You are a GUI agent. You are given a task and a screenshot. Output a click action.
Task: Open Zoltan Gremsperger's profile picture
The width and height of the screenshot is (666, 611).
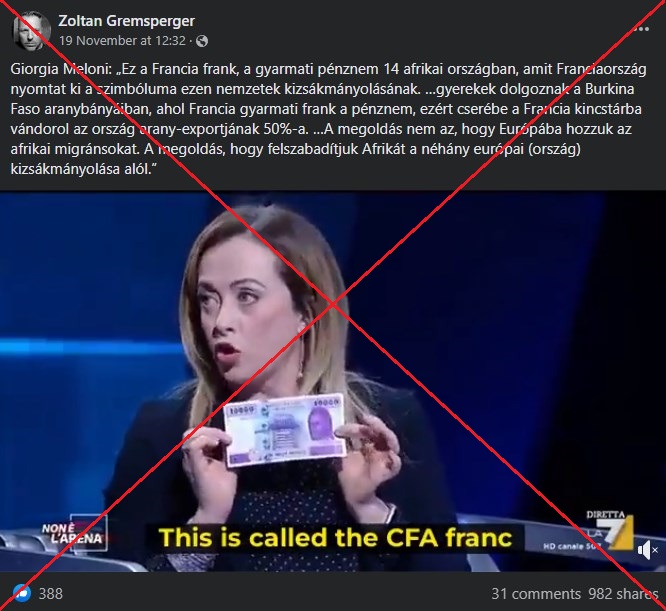31,31
